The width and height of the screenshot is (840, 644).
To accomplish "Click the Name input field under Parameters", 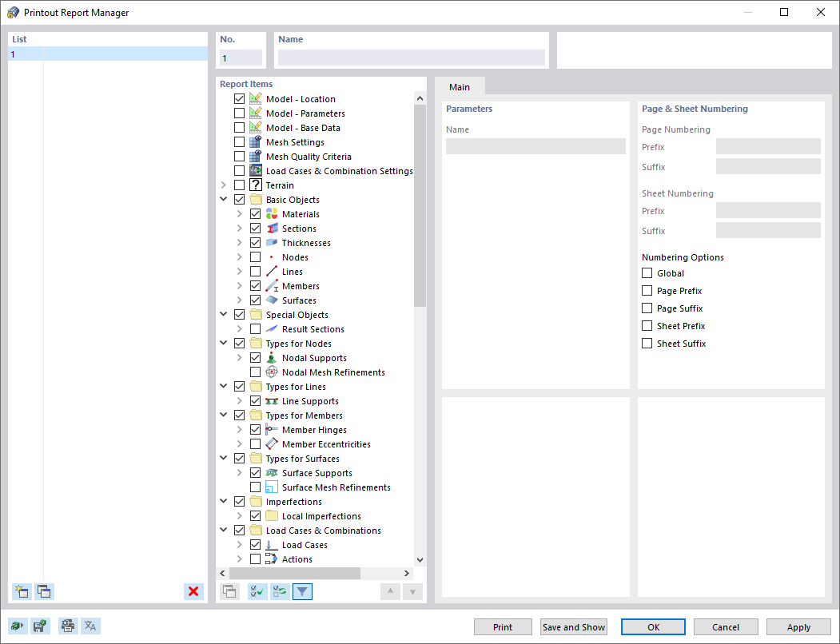I will pos(535,146).
